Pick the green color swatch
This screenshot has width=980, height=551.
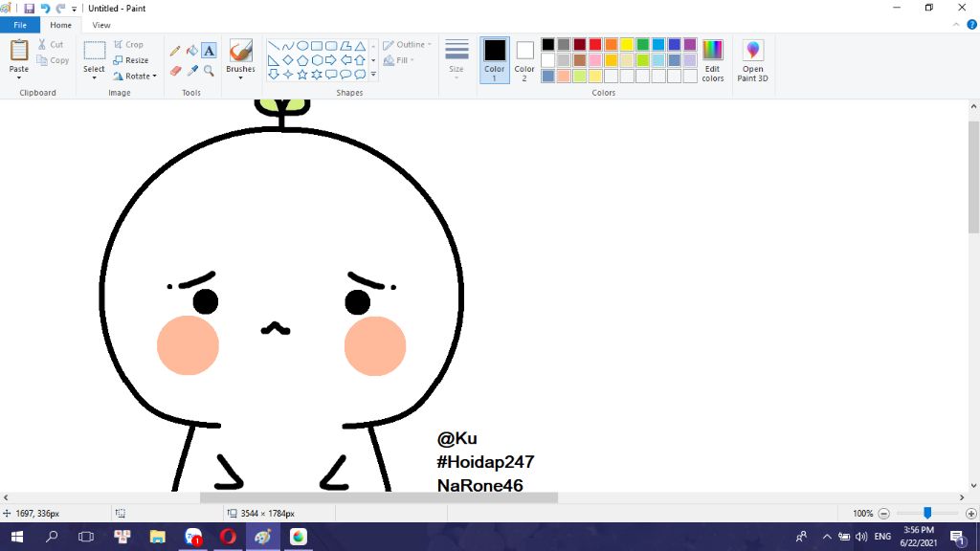coord(642,44)
